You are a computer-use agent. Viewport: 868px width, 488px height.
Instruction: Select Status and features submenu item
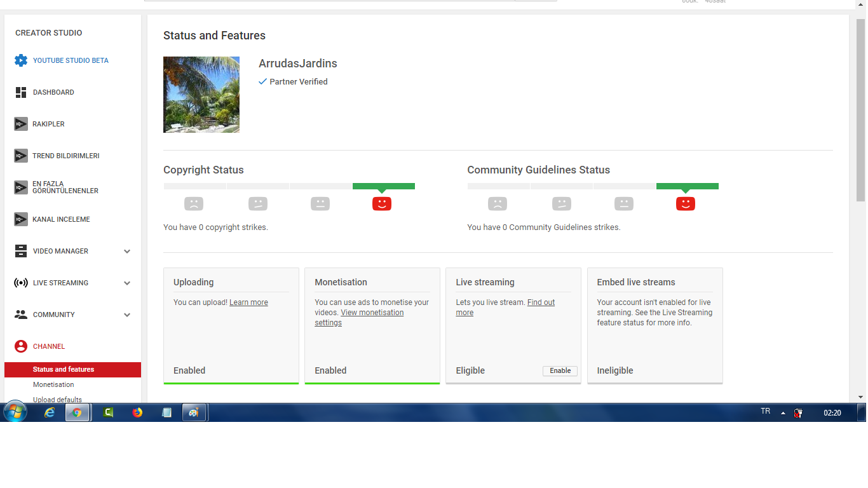[72, 370]
